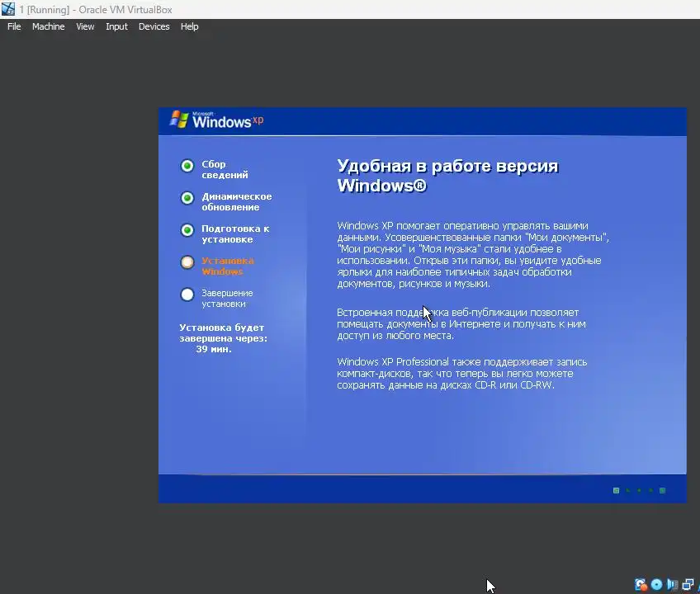The image size is (700, 594).
Task: Click the '39 мин.' remaining time text
Action: tap(214, 349)
